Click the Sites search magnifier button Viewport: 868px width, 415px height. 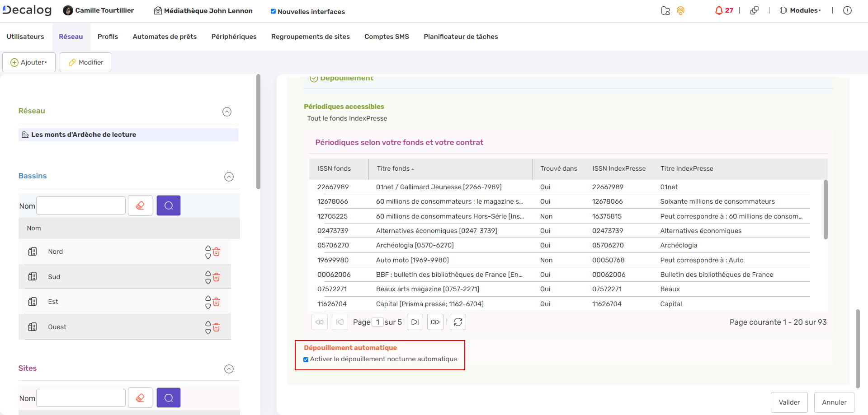[168, 398]
